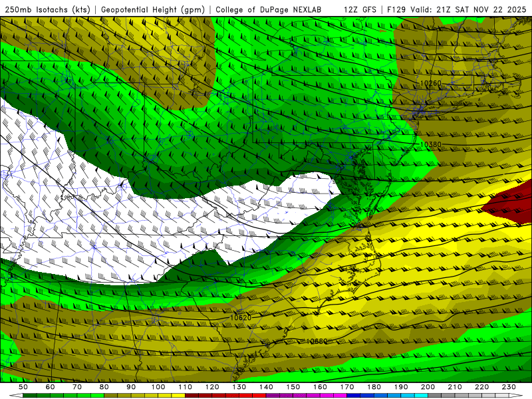Click the 170 tick label on the colorbar
Screen dimensions: 532x399
click(347, 387)
